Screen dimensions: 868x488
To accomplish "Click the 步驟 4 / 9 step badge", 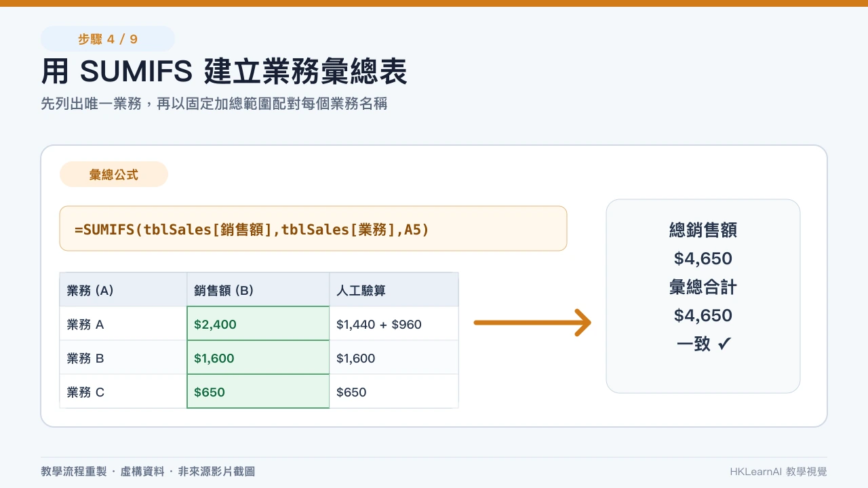I will (108, 39).
